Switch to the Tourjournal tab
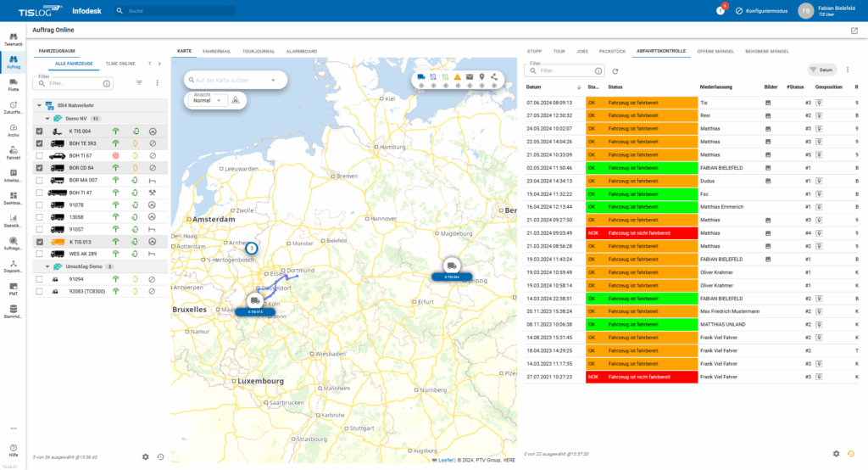 pyautogui.click(x=259, y=51)
